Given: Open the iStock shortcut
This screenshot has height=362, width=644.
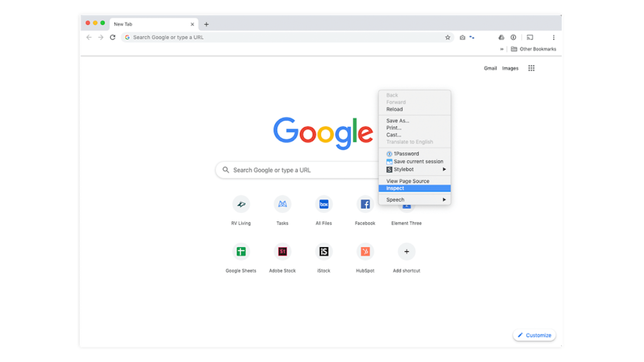Looking at the screenshot, I should click(x=324, y=251).
